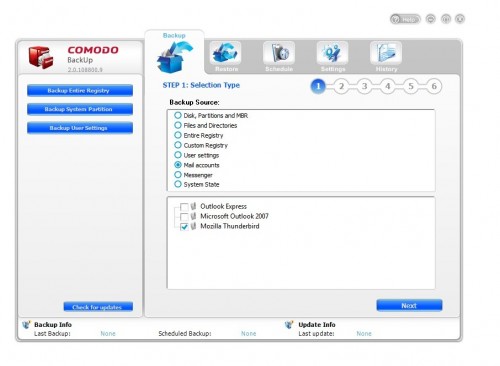Select Messenger backup source

pos(178,175)
